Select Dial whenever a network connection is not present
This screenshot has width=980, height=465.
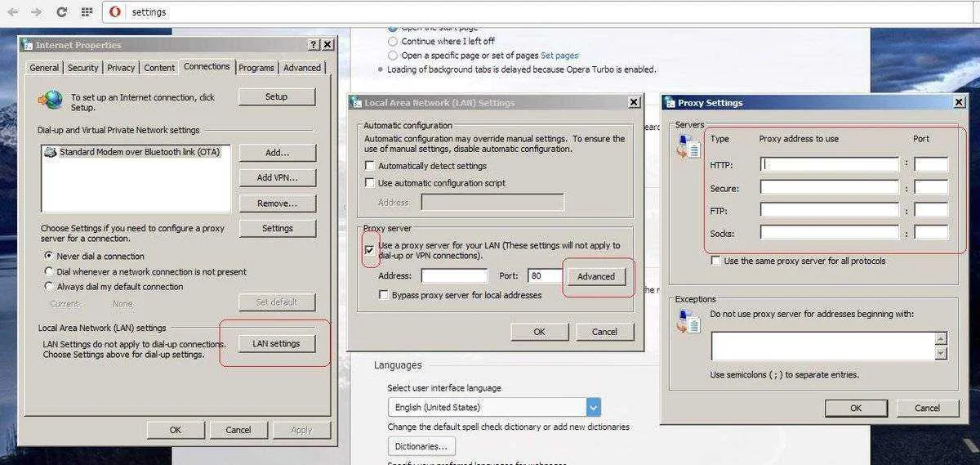tap(49, 271)
